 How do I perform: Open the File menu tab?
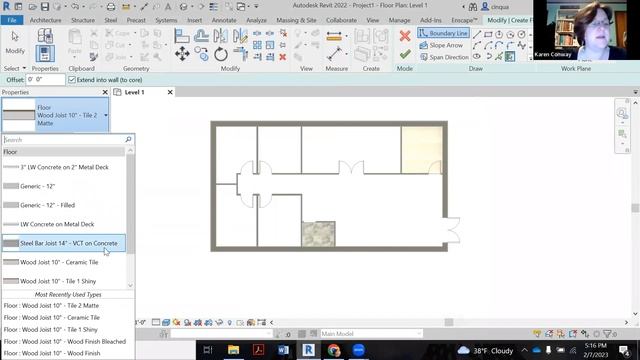click(x=12, y=20)
